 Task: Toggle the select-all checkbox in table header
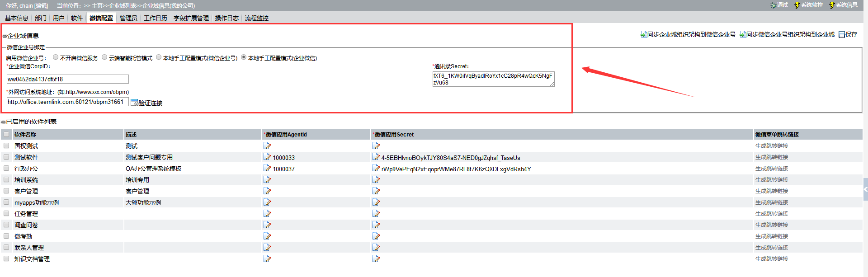pyautogui.click(x=6, y=134)
